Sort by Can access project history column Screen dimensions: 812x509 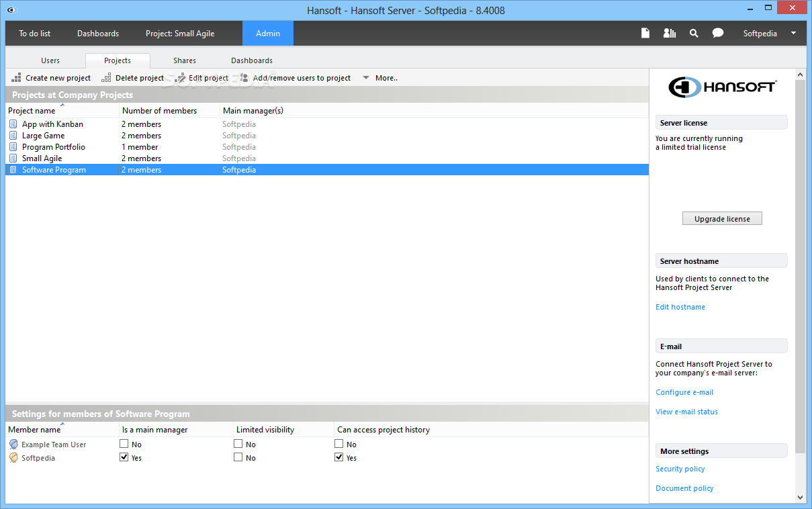(491, 429)
